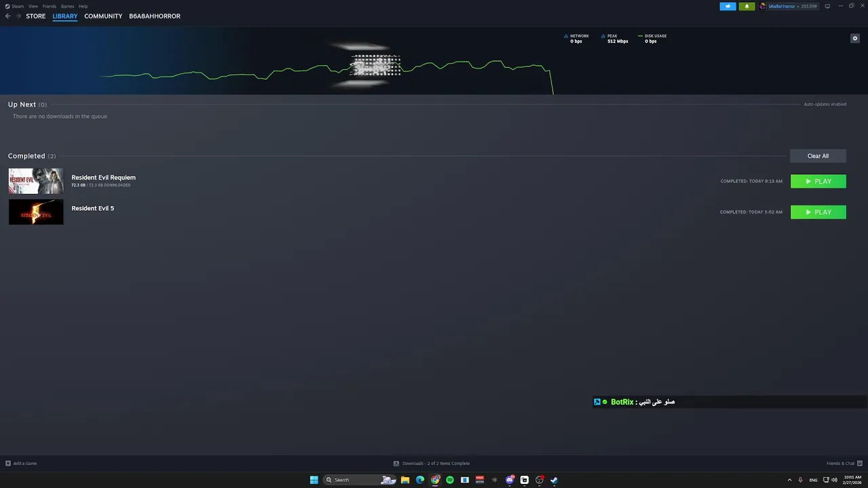Open Chrome from the taskbar
This screenshot has width=868, height=488.
pos(435,480)
